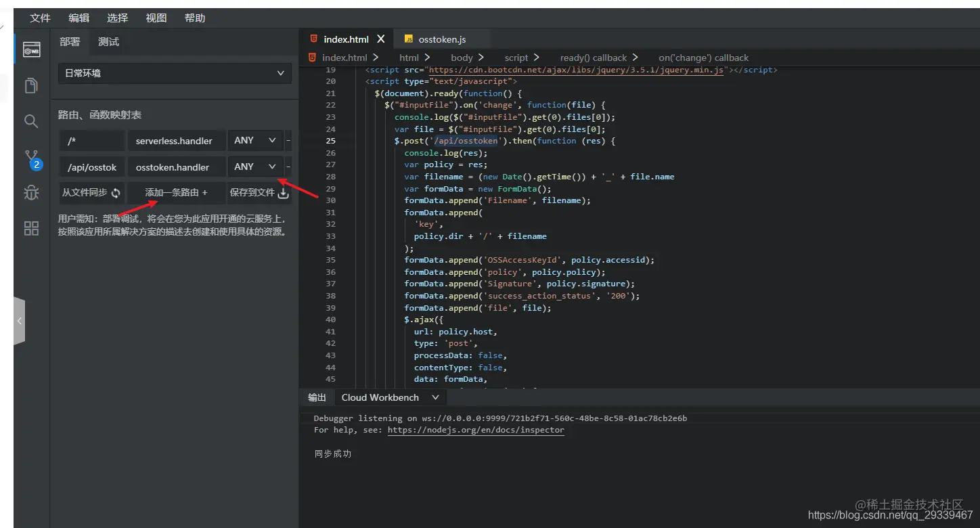
Task: Open the deploy panel icon in sidebar
Action: [31, 50]
